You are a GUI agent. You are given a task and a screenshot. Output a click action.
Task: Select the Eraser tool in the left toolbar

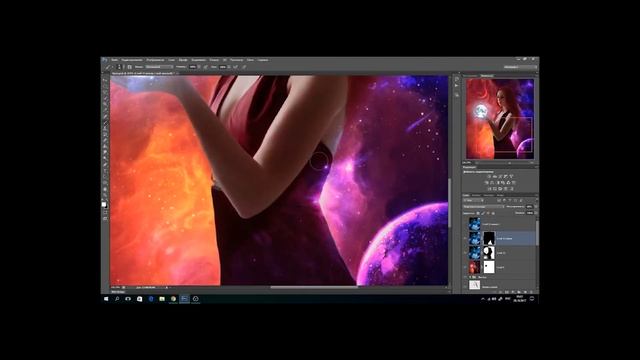click(105, 140)
